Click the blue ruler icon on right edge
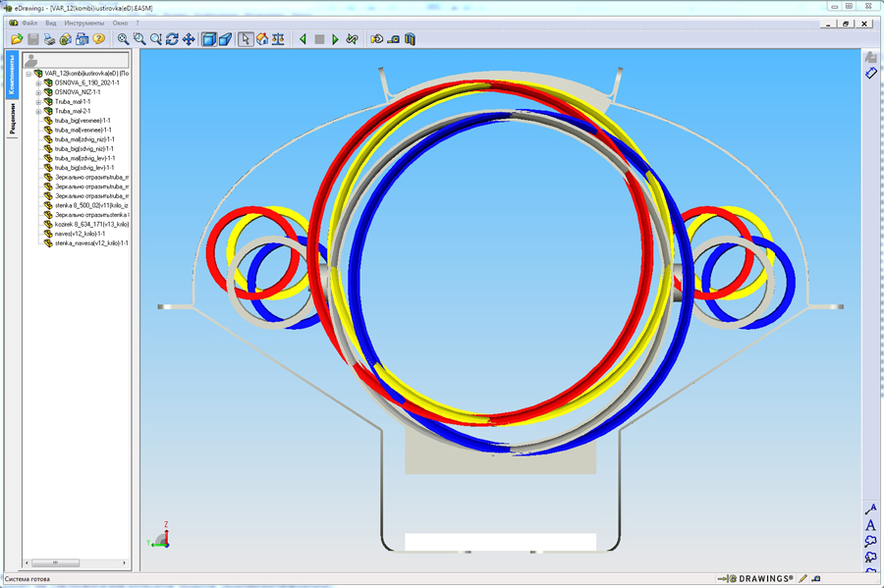Screen dimensions: 884x588 [x=870, y=74]
